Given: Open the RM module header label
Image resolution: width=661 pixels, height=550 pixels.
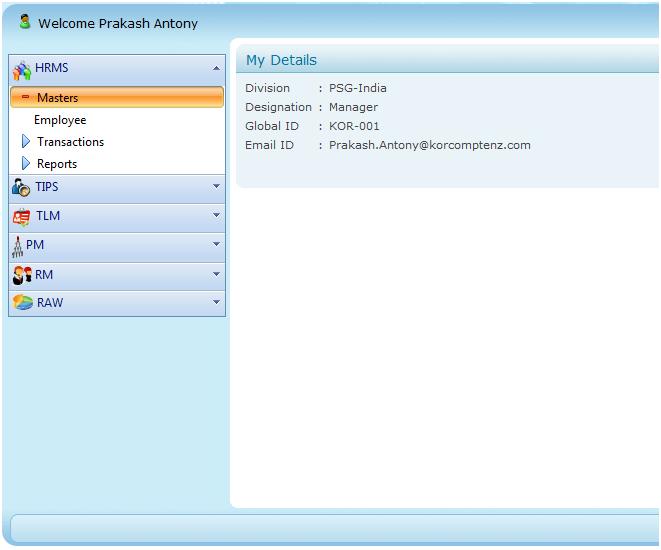Looking at the screenshot, I should 44,275.
